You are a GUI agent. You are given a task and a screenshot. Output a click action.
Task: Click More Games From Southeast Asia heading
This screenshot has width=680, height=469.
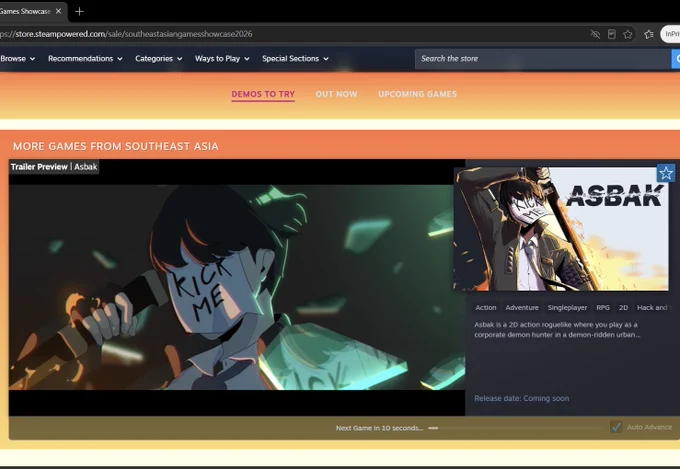click(116, 146)
